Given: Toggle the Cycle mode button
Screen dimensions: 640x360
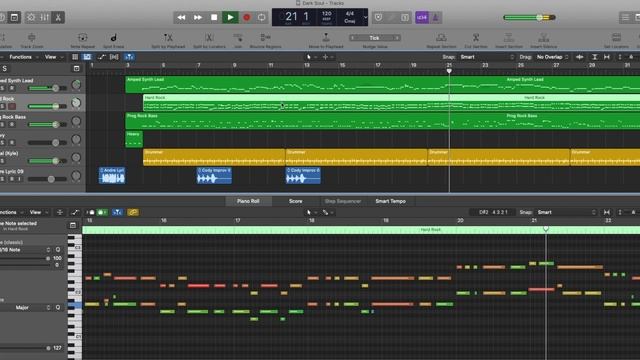Looking at the screenshot, I should point(262,18).
